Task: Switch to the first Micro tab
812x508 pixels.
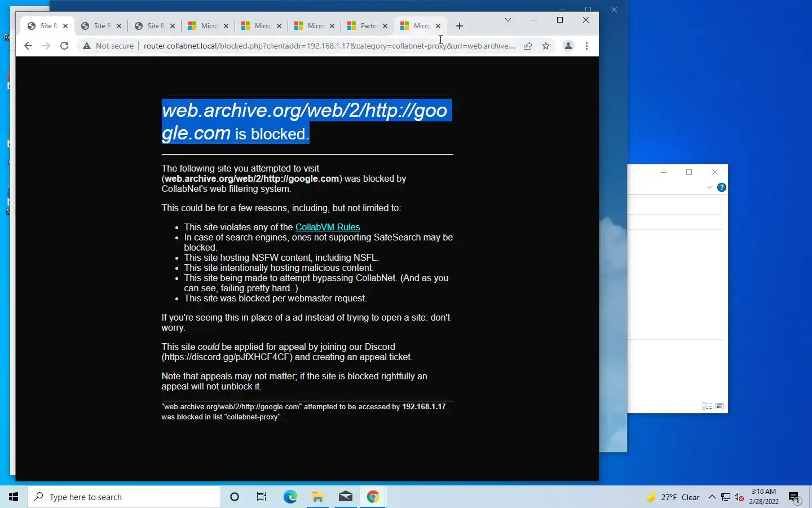Action: click(x=209, y=26)
